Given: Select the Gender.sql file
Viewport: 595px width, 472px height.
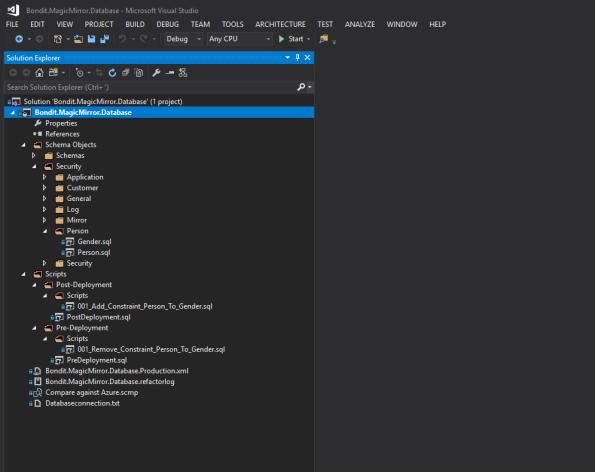Looking at the screenshot, I should pyautogui.click(x=94, y=242).
